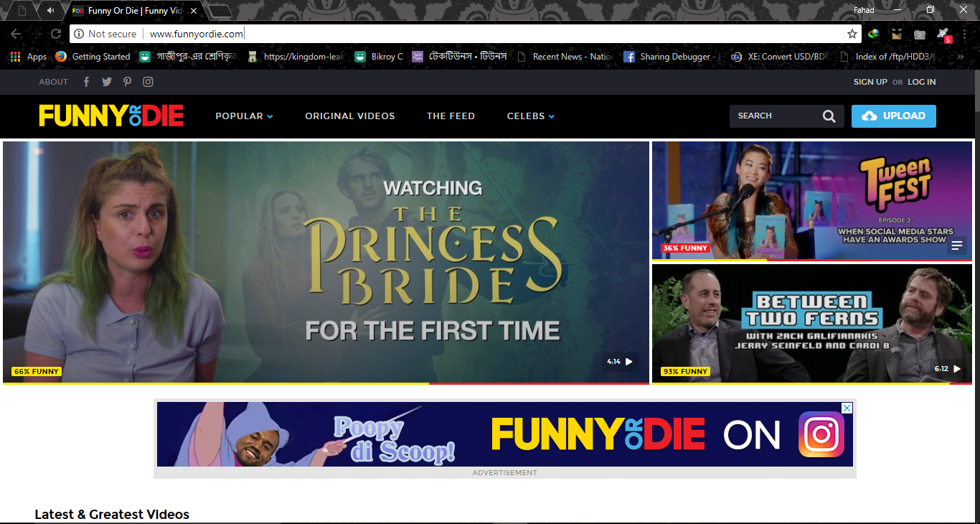Open the Funny Or Die Facebook page icon

click(x=86, y=82)
